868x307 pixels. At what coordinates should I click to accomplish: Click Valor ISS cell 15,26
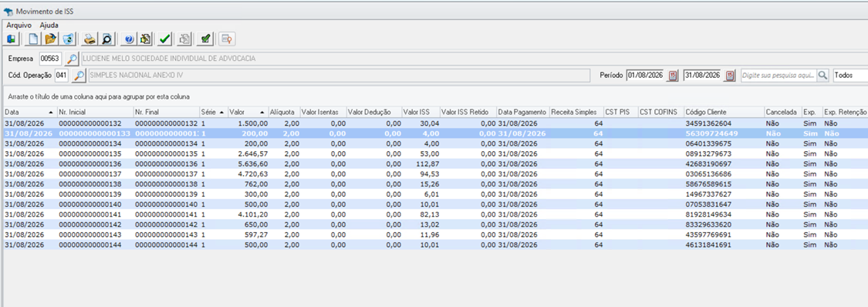click(x=420, y=184)
